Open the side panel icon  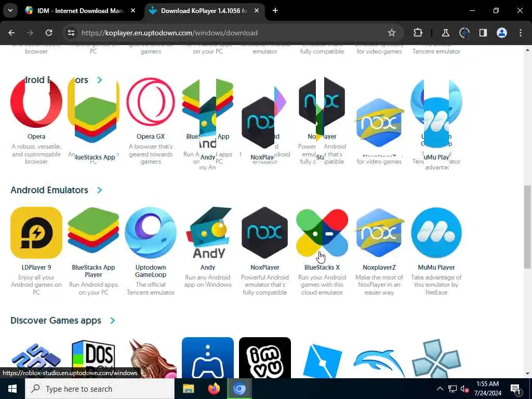point(483,33)
